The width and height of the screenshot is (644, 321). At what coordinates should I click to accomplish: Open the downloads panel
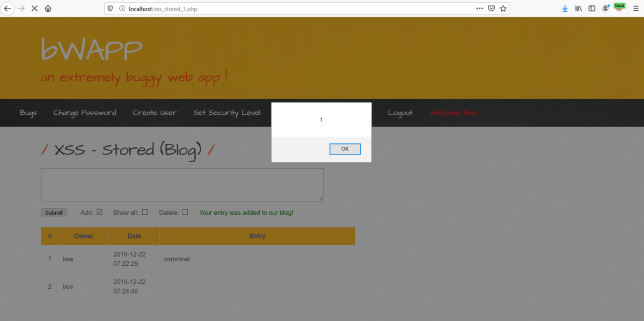565,9
